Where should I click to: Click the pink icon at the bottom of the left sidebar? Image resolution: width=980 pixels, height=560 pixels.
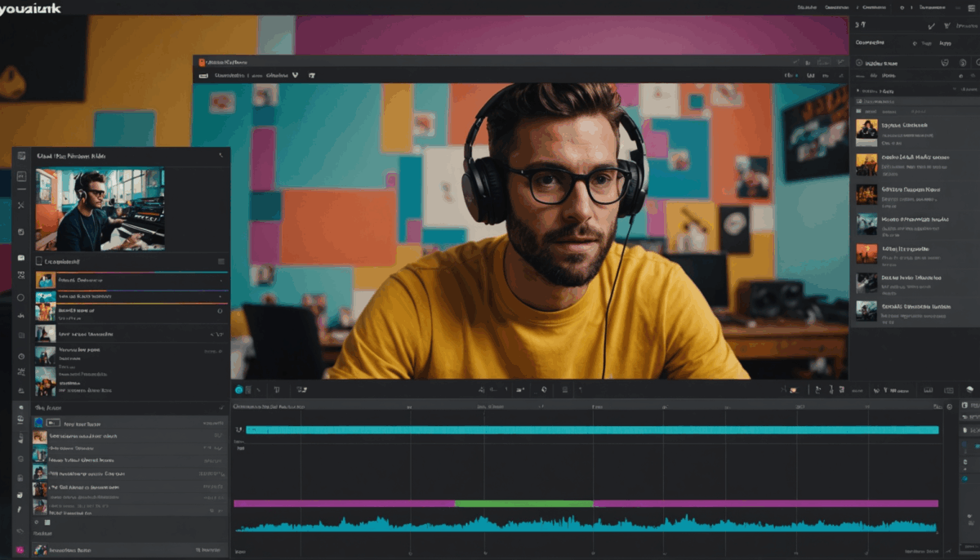(x=20, y=549)
